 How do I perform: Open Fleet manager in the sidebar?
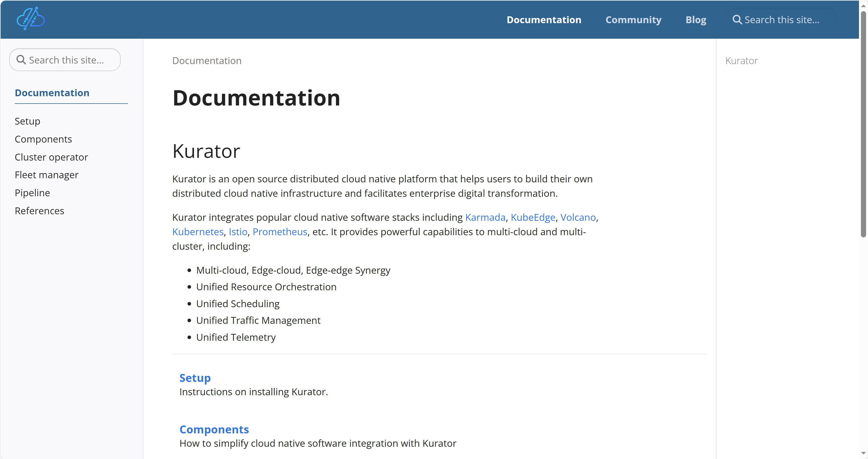pos(47,175)
